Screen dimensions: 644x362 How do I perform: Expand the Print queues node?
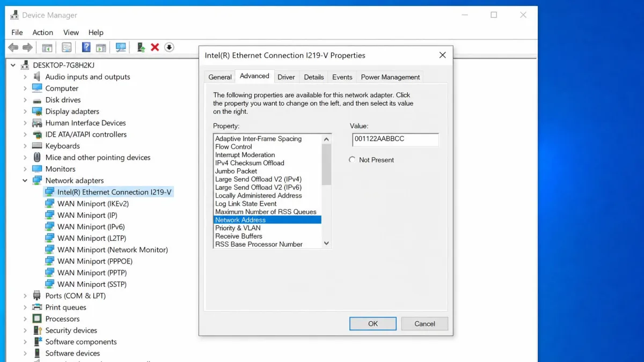[x=25, y=307]
